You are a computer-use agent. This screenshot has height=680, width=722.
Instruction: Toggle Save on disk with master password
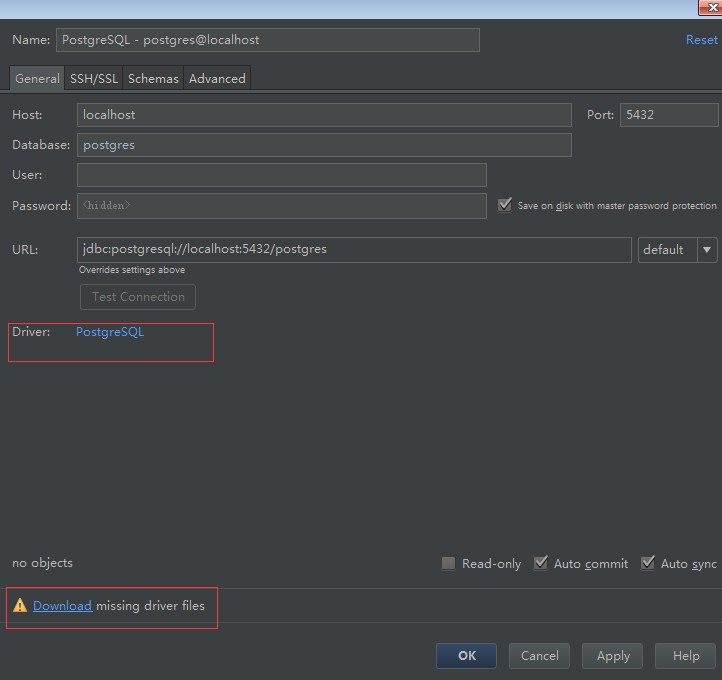[x=505, y=204]
